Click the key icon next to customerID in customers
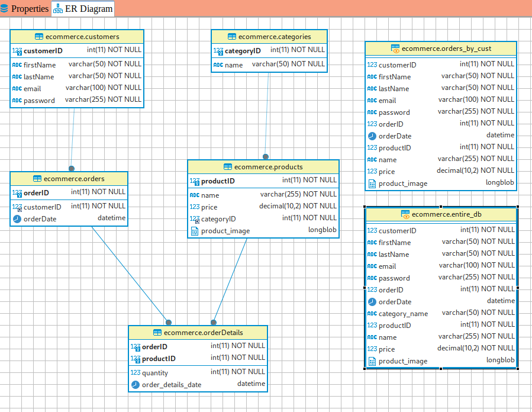The width and height of the screenshot is (532, 412). click(x=17, y=51)
